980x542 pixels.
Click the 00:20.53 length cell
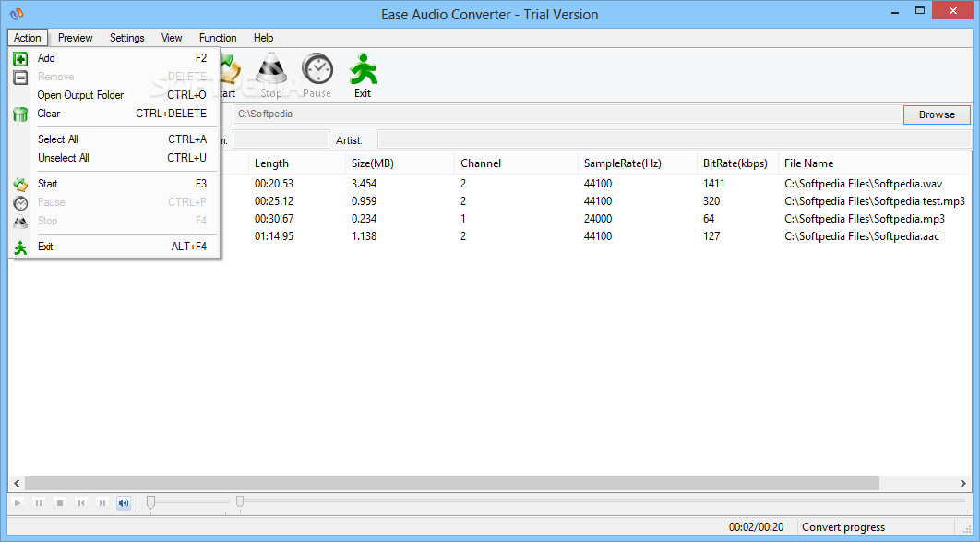tap(274, 184)
